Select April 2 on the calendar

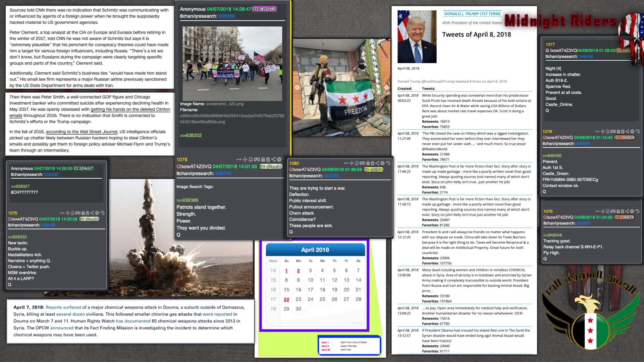click(299, 271)
